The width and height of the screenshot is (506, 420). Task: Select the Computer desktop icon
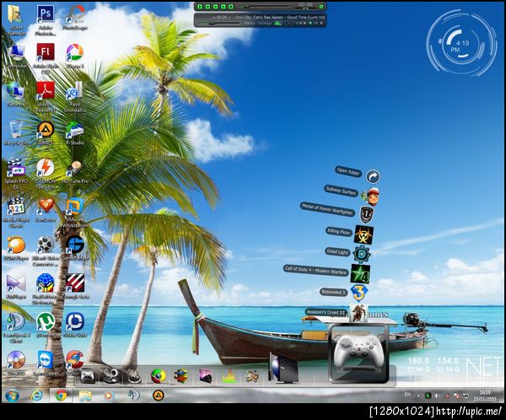coord(16,57)
